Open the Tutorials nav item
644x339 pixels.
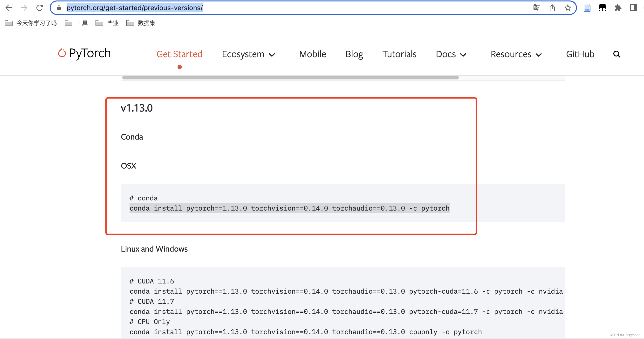(399, 54)
